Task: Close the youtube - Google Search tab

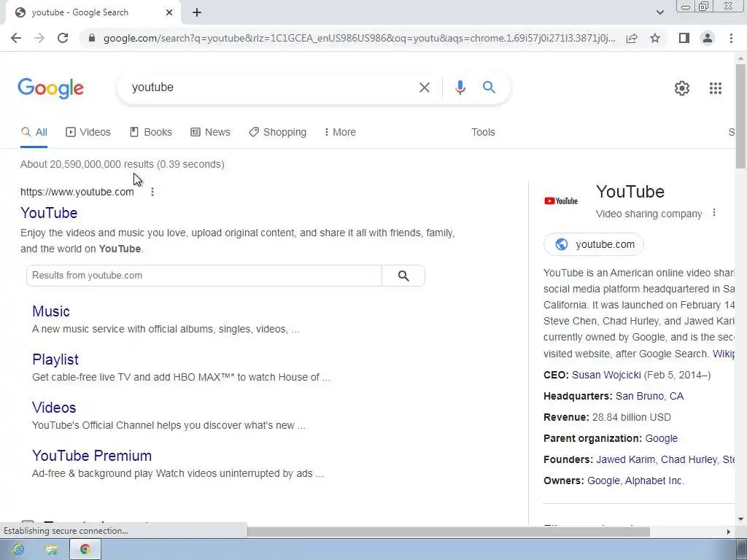Action: tap(169, 12)
